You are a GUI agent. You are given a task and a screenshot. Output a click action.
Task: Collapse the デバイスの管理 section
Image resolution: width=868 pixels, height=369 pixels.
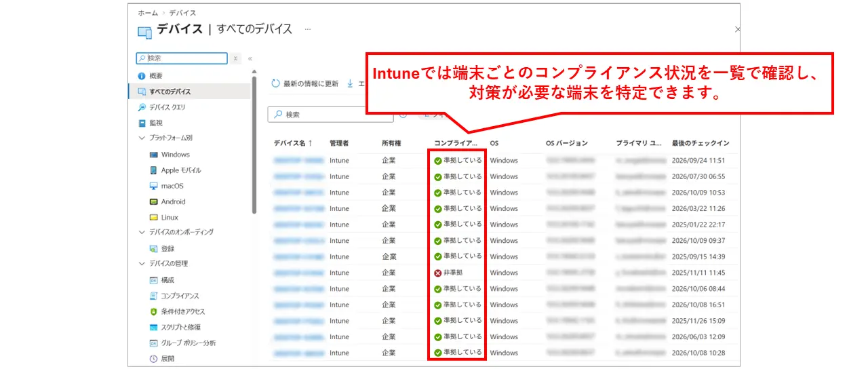[x=142, y=264]
